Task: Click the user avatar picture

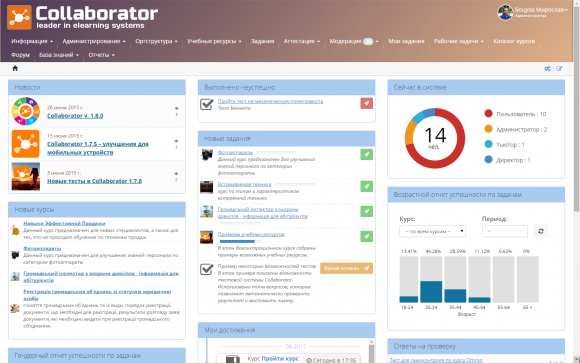Action: (x=505, y=12)
